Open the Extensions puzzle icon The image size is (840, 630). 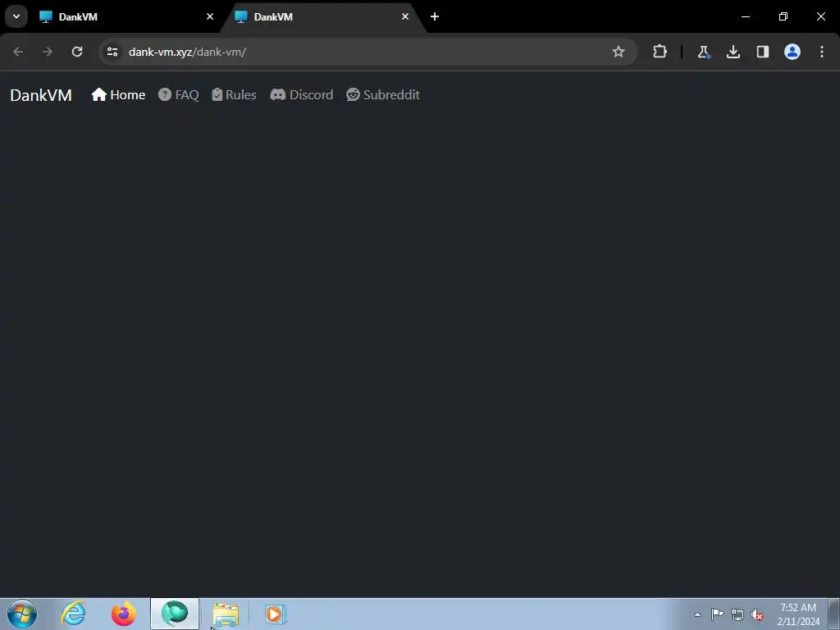click(x=660, y=52)
